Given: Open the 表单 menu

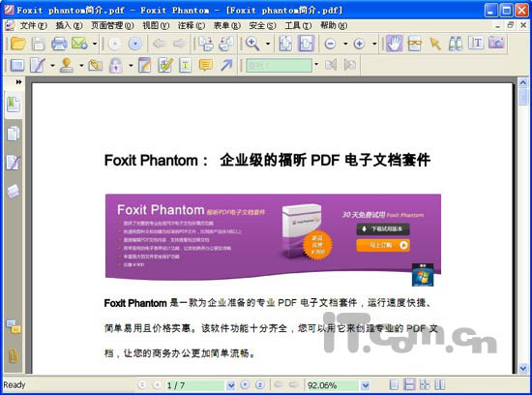Looking at the screenshot, I should point(227,25).
